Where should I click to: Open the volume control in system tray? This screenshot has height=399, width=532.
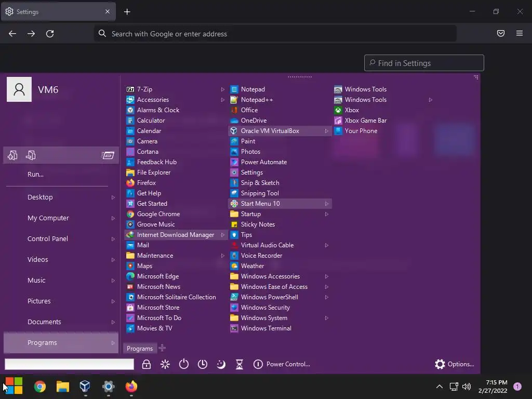point(467,386)
